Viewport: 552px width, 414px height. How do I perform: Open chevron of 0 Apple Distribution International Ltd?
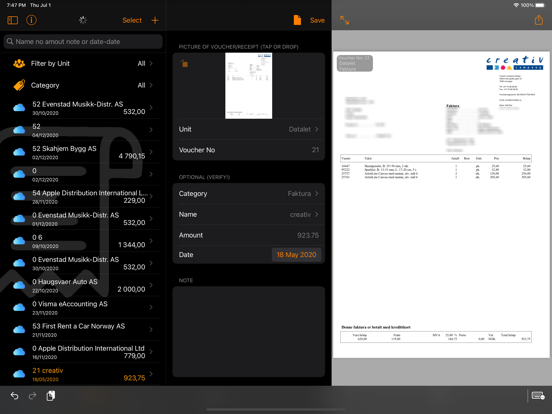tap(151, 352)
